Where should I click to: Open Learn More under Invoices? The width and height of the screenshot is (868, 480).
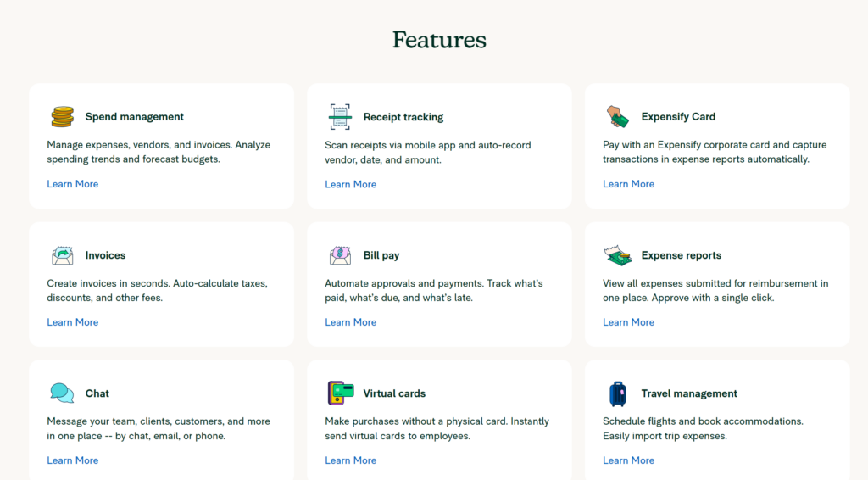[x=73, y=322]
